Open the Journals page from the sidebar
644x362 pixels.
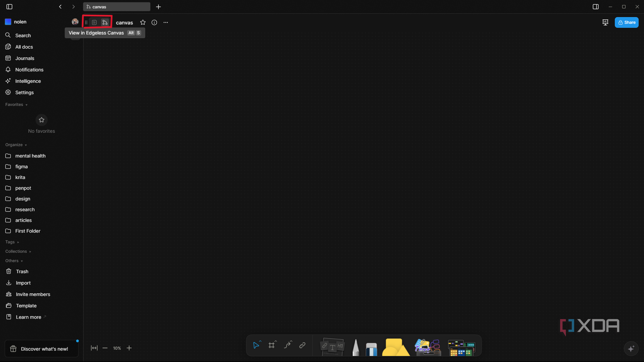pos(24,58)
